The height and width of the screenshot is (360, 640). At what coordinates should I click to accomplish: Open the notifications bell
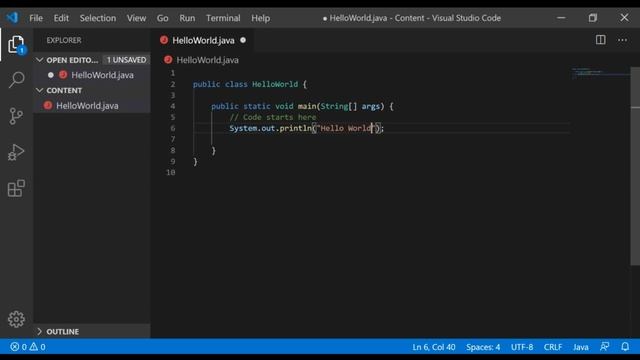[x=625, y=347]
